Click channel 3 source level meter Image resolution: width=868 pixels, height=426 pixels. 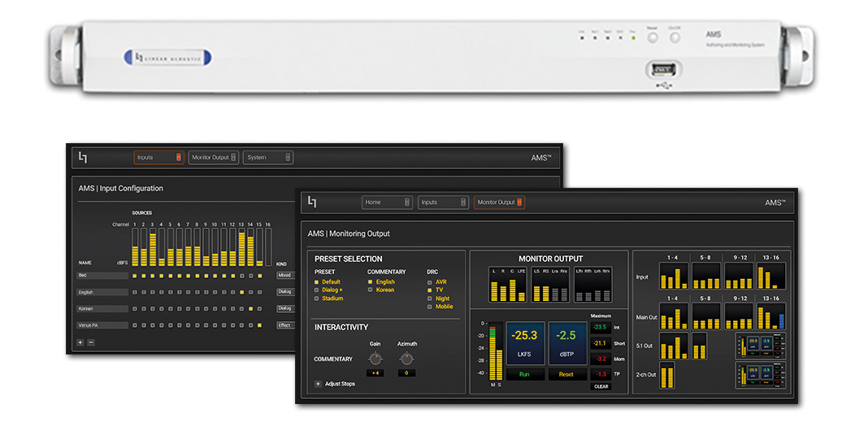tap(153, 247)
